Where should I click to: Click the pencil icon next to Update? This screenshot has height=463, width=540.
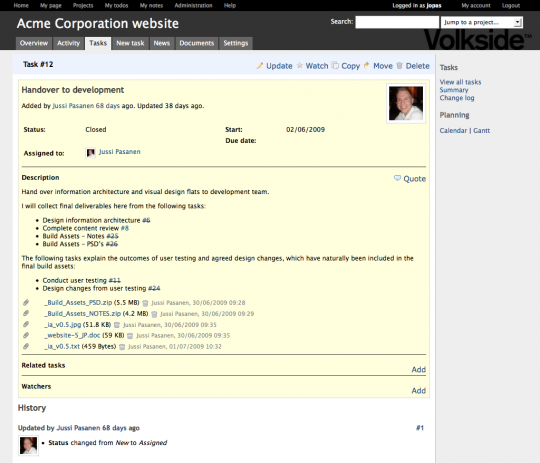(x=260, y=65)
